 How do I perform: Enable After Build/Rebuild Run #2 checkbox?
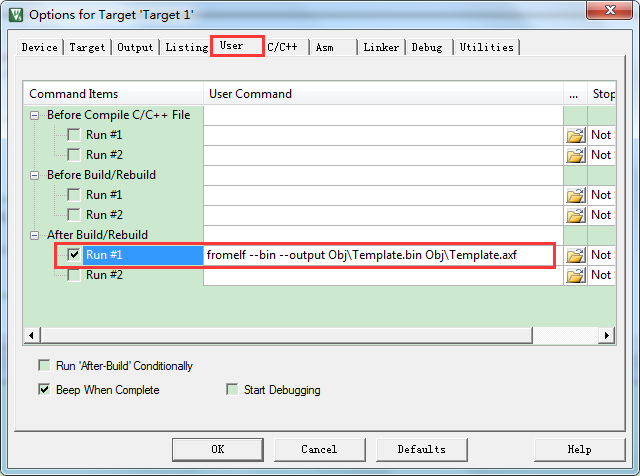click(74, 275)
